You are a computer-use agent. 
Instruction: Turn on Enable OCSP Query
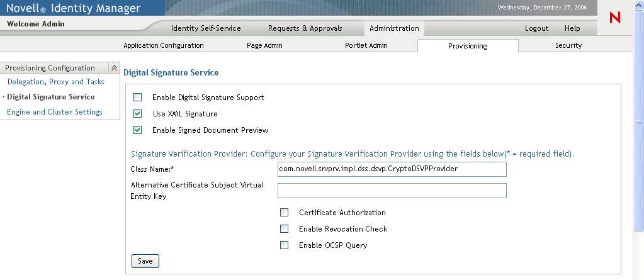(x=285, y=245)
